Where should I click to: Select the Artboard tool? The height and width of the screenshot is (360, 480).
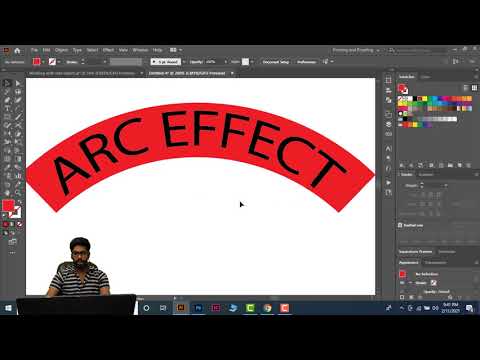point(7,184)
